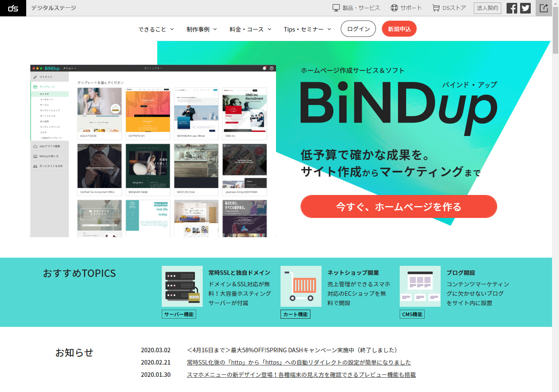Open the 常時SSLと独自ドメイン topic heading
559x392 pixels.
pyautogui.click(x=240, y=272)
